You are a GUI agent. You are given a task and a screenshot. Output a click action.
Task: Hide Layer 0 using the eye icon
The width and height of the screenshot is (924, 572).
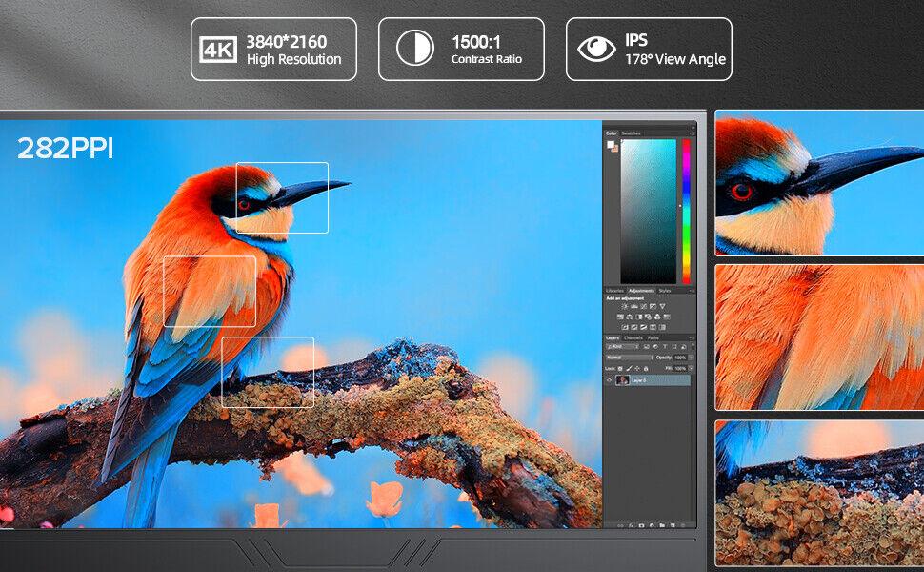pyautogui.click(x=610, y=379)
